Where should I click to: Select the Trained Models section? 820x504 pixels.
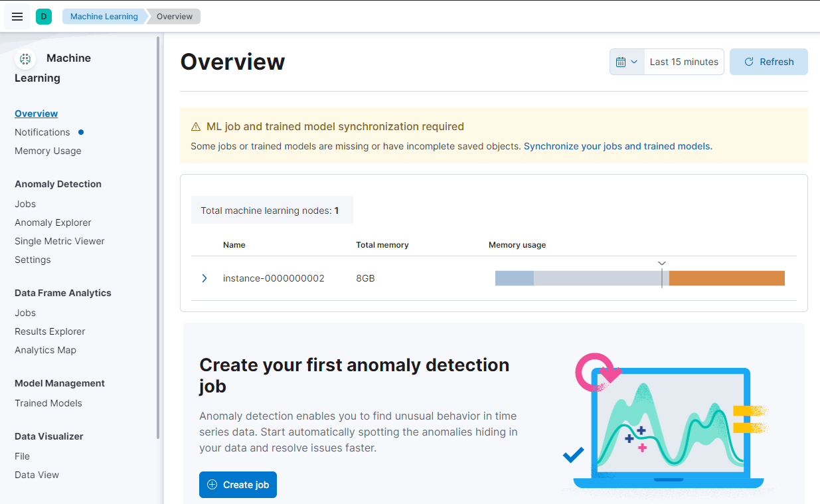click(x=48, y=403)
